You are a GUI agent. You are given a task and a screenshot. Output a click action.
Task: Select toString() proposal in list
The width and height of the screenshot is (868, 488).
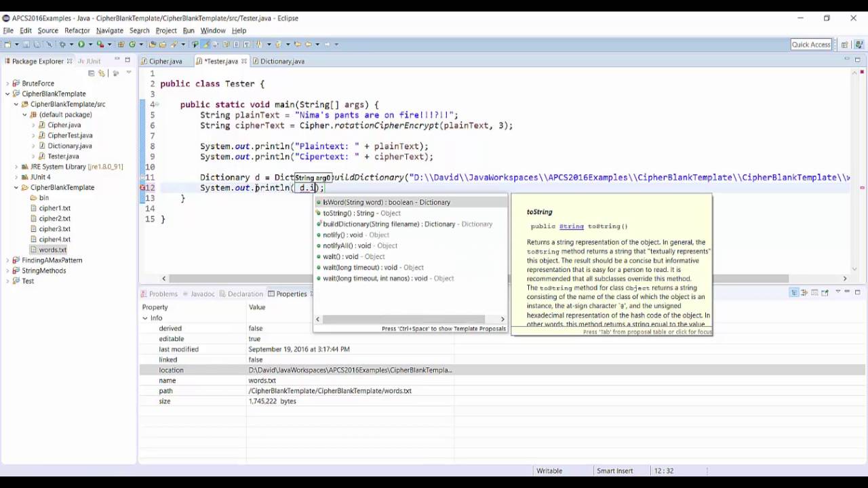tap(410, 213)
